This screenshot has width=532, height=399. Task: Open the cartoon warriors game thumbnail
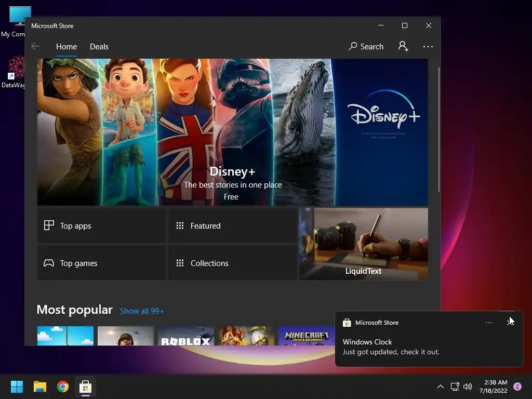(246, 336)
